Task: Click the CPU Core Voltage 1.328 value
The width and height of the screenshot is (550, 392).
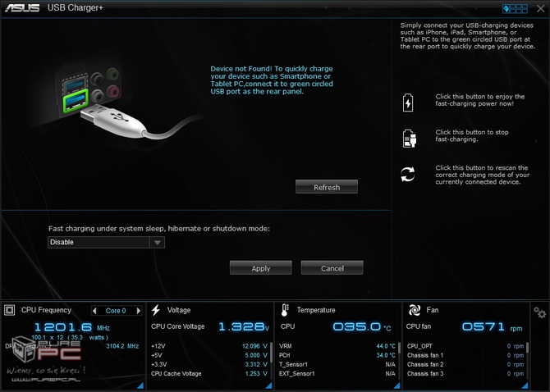Action: point(244,327)
